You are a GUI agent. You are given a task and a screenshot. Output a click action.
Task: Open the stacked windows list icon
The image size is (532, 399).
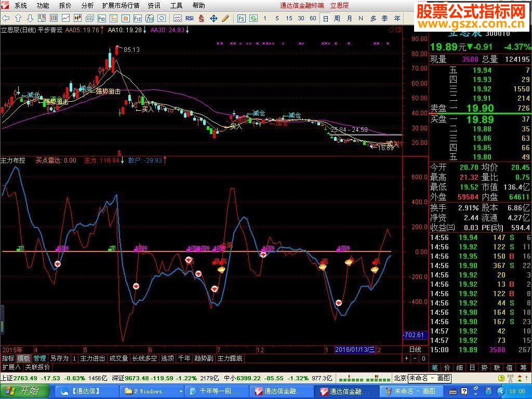[89, 18]
